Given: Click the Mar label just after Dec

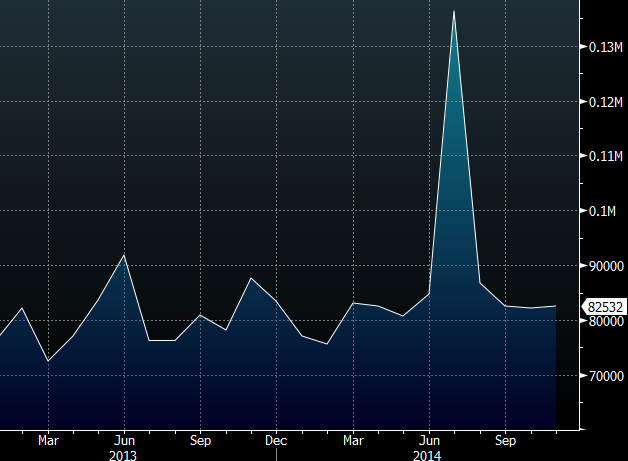Looking at the screenshot, I should point(353,441).
